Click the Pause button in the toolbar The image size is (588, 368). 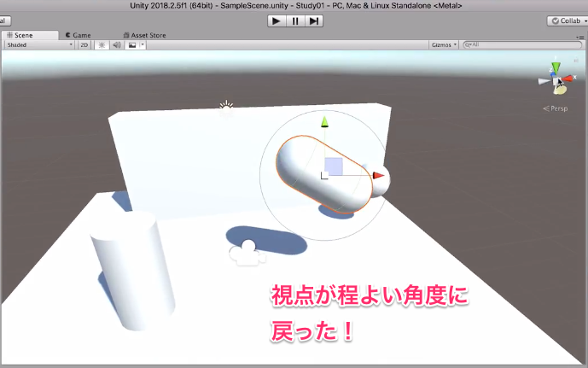[295, 21]
